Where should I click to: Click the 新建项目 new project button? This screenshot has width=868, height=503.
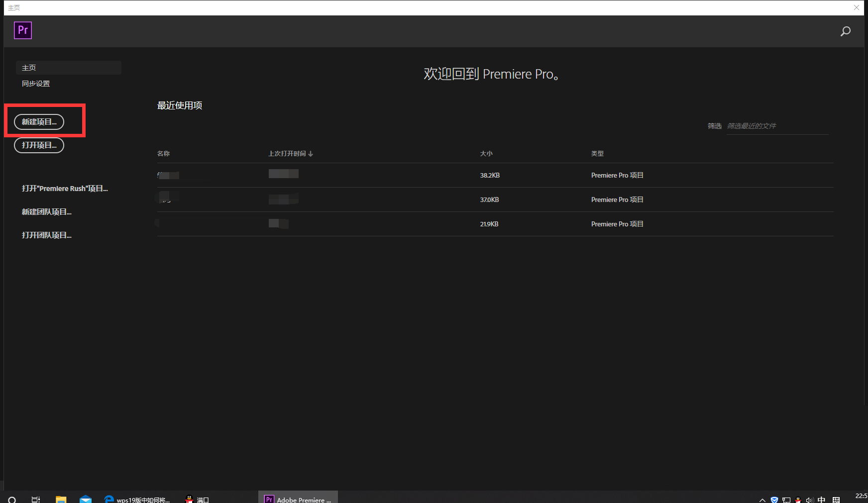pos(39,122)
